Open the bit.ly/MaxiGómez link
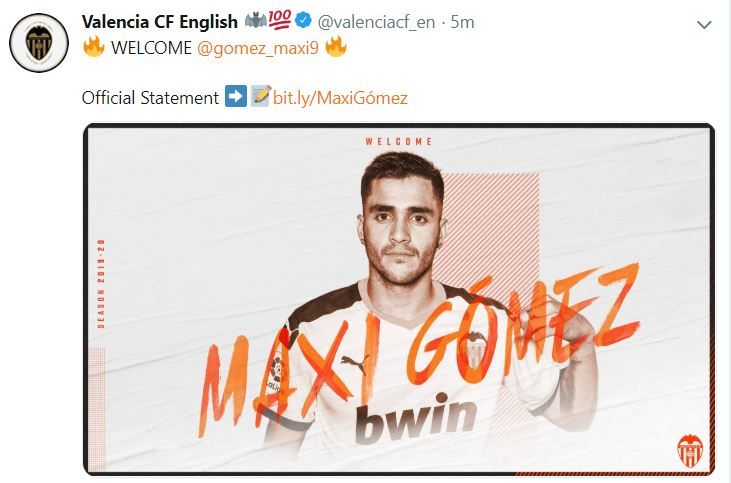This screenshot has height=483, width=731. 340,98
